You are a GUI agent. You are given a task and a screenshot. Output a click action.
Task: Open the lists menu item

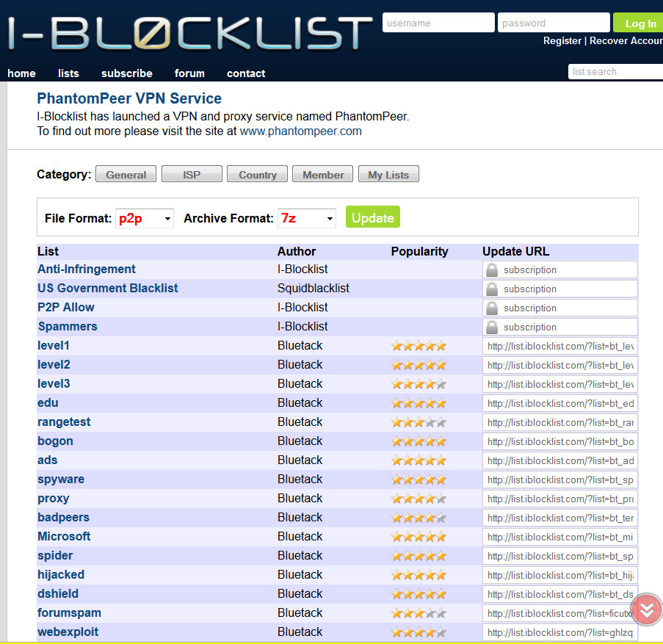[68, 73]
